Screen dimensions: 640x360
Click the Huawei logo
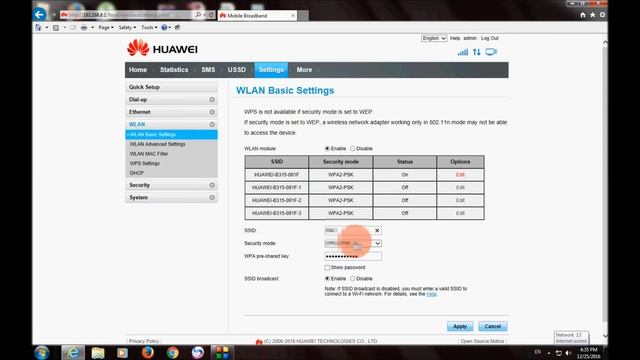(x=162, y=48)
